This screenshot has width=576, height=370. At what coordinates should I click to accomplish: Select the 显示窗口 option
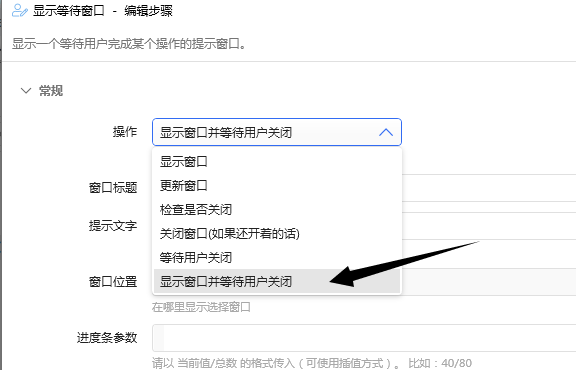tap(277, 162)
